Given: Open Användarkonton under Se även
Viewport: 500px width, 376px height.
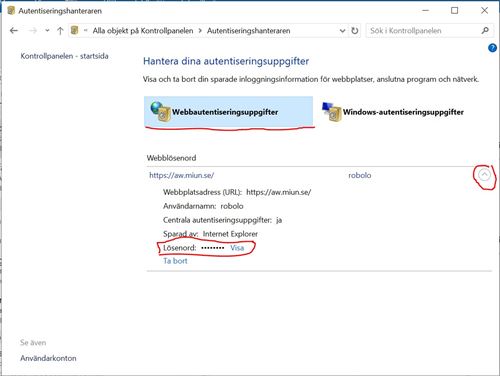Looking at the screenshot, I should pos(48,358).
